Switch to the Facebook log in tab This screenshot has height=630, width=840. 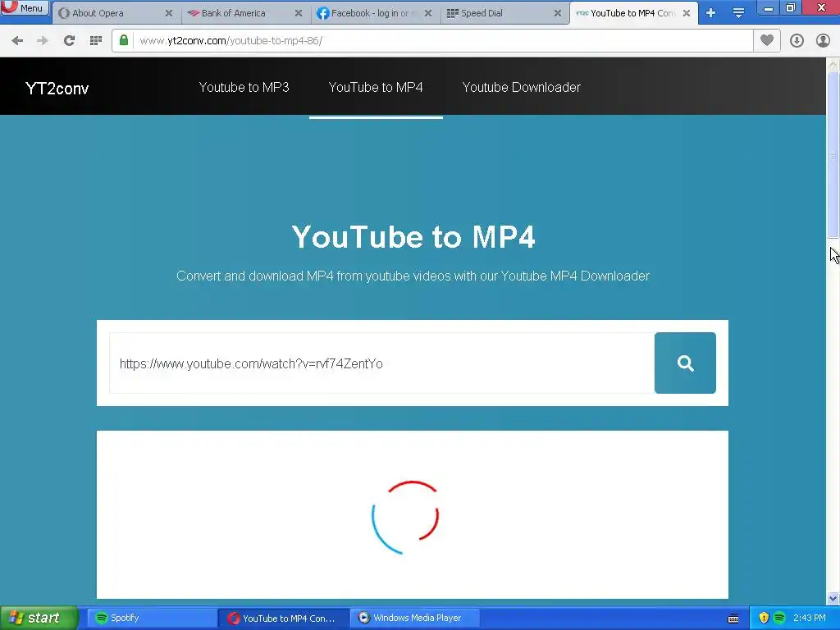[376, 13]
